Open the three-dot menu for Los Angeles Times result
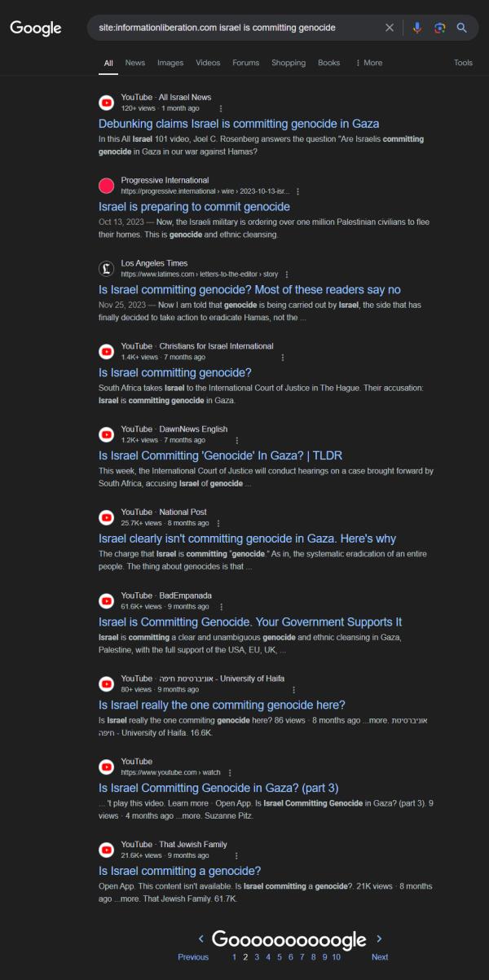 287,275
